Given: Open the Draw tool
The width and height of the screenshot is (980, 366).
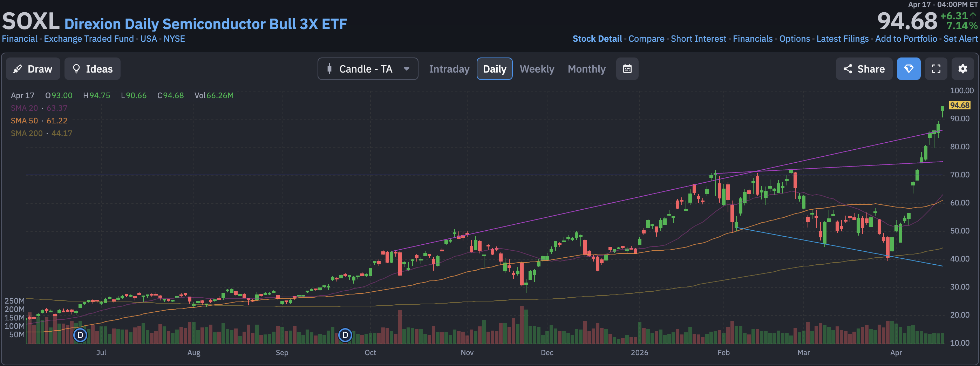Looking at the screenshot, I should click(33, 69).
